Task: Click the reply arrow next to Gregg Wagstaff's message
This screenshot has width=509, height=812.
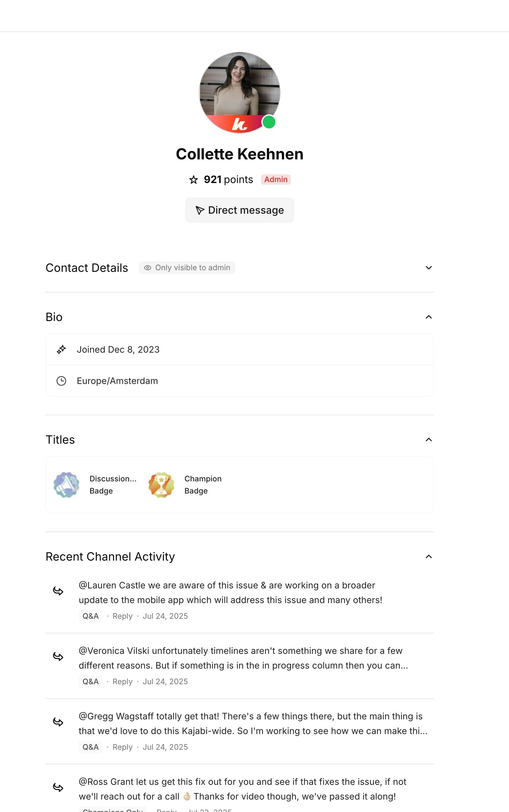Action: [58, 723]
